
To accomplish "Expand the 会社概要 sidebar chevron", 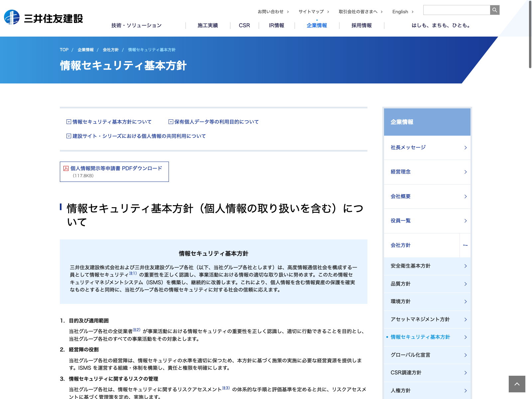I will click(x=465, y=197).
